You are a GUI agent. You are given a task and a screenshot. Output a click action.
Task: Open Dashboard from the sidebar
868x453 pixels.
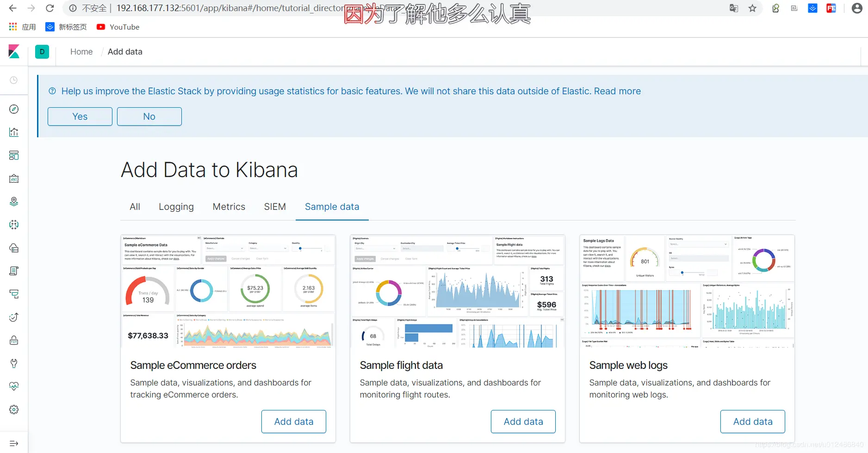14,155
